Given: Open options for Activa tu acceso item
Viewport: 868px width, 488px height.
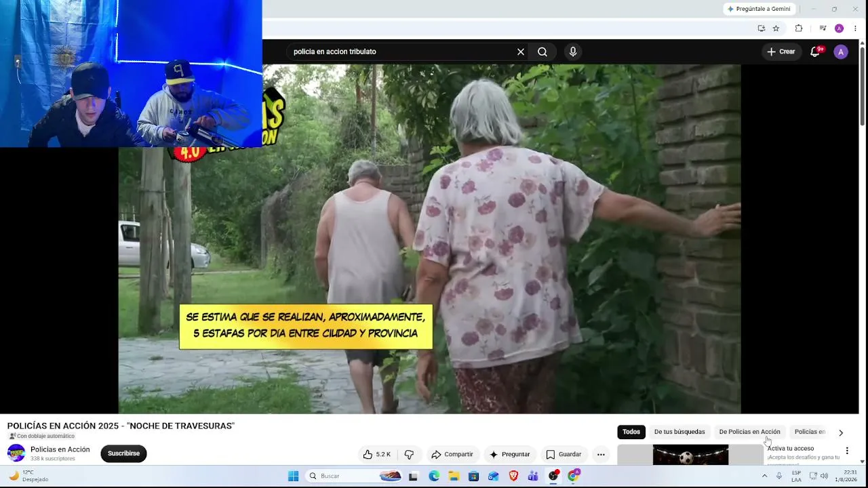Looking at the screenshot, I should click(x=846, y=451).
